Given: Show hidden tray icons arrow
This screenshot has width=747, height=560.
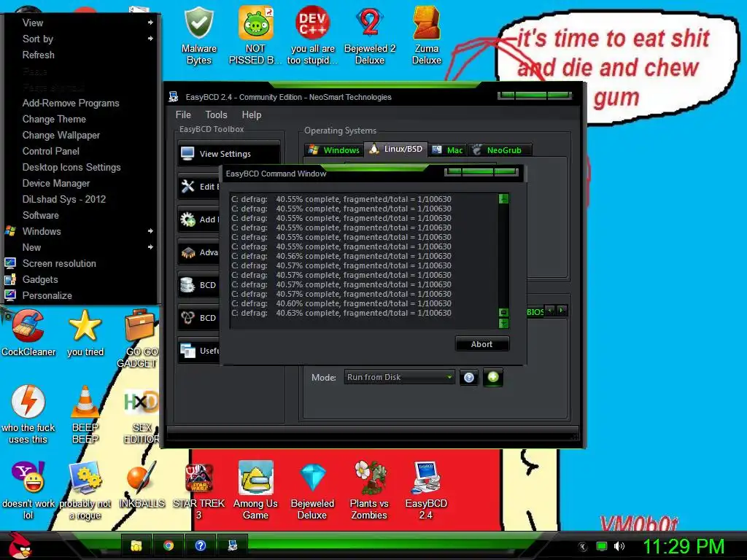Looking at the screenshot, I should pos(582,547).
